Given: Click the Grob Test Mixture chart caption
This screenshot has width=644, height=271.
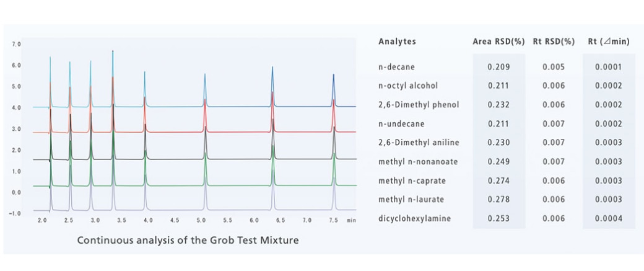Looking at the screenshot, I should tap(188, 240).
